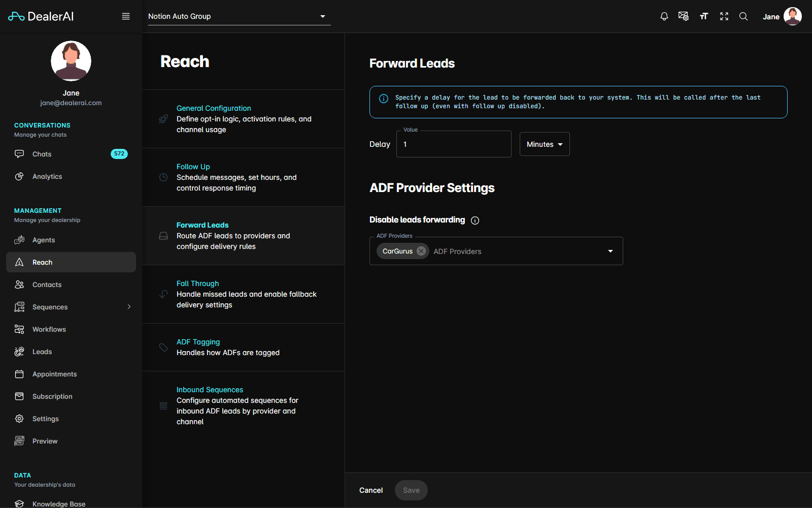The width and height of the screenshot is (812, 508).
Task: Select Forward Leads section
Action: (244, 236)
